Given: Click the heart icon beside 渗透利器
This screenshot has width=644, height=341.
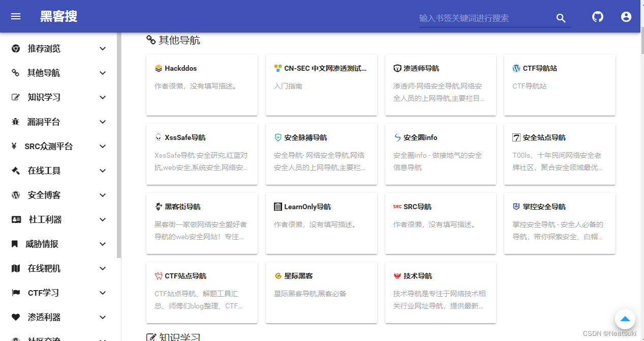Looking at the screenshot, I should [15, 317].
